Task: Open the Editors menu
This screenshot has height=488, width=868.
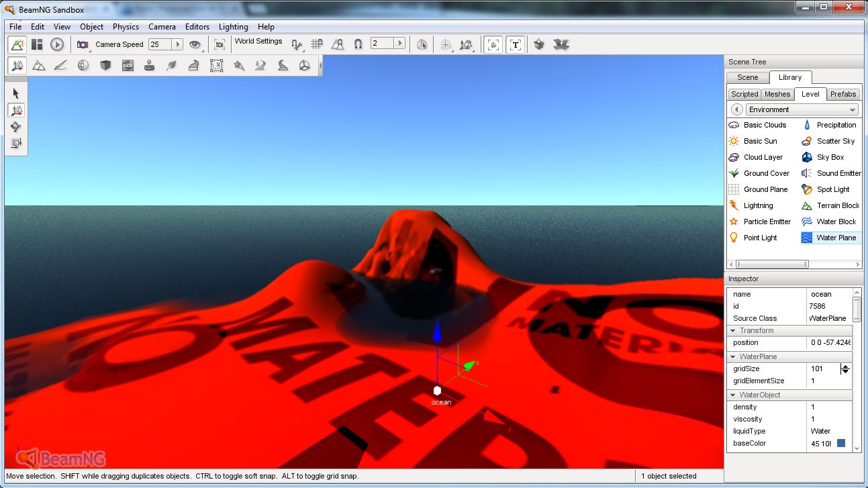Action: 197,27
